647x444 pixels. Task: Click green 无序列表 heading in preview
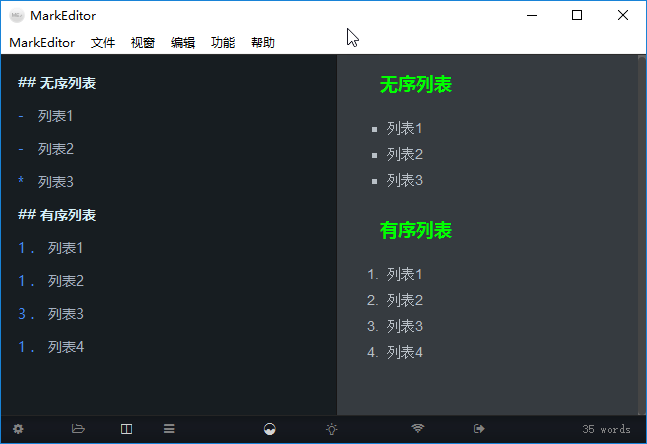click(416, 85)
